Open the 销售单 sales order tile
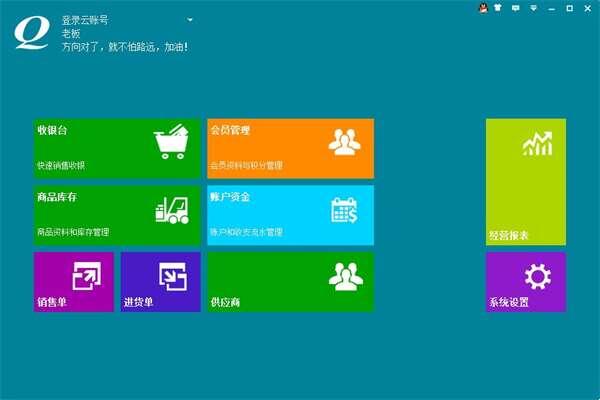The image size is (600, 400). coord(74,281)
